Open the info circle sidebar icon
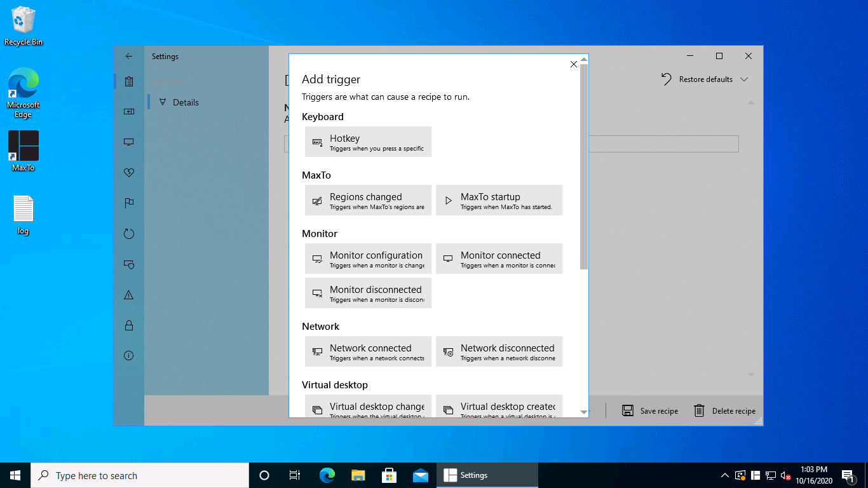Screen dimensions: 868x488 pyautogui.click(x=129, y=356)
